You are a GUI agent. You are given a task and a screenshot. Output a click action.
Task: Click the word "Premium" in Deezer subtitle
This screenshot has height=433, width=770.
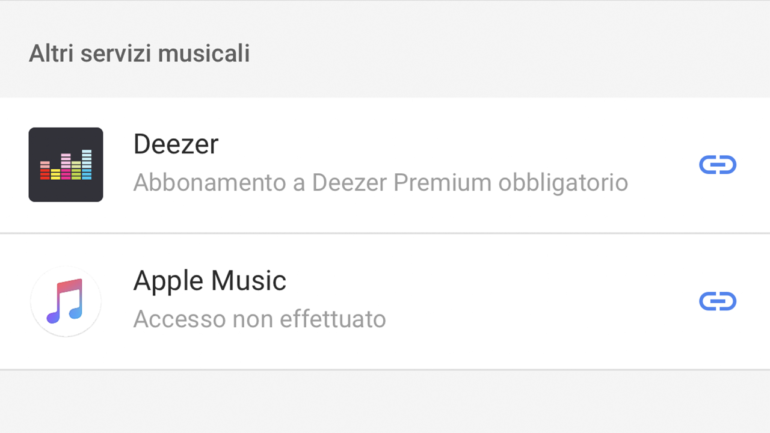coord(442,183)
